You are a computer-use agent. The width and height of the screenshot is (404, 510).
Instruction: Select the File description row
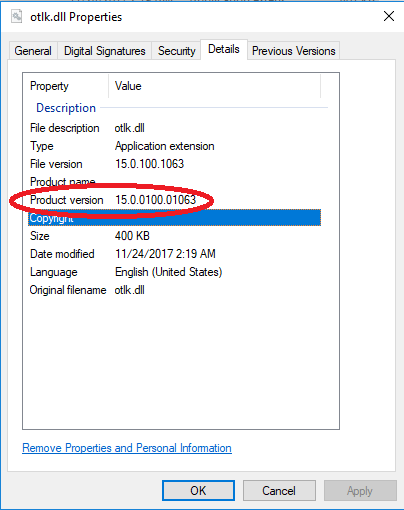point(174,128)
